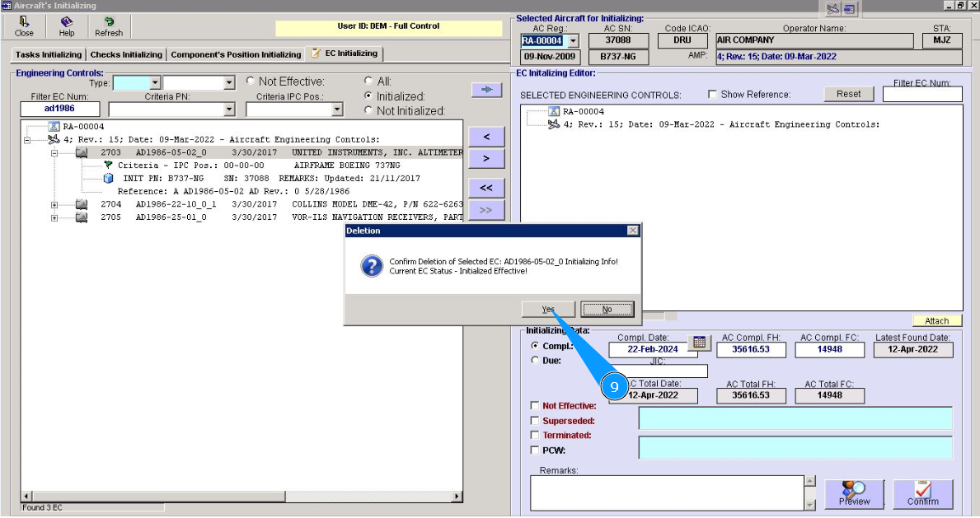Click the RA-00004 icon in EC Initializing Editor tree

coord(554,111)
